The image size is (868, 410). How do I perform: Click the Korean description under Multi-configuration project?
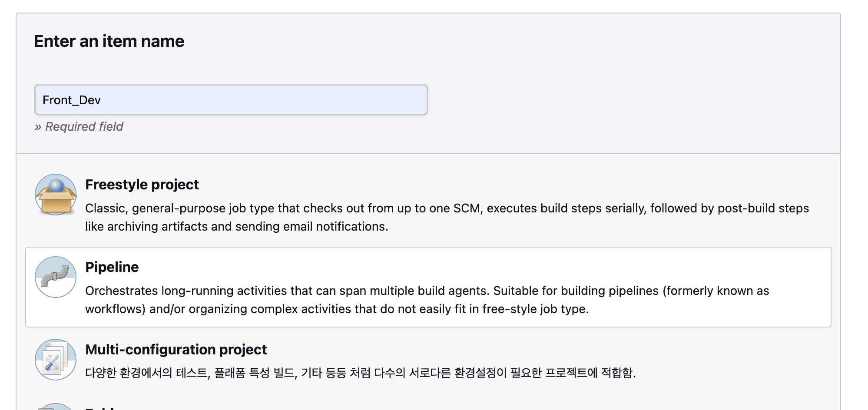pos(360,373)
